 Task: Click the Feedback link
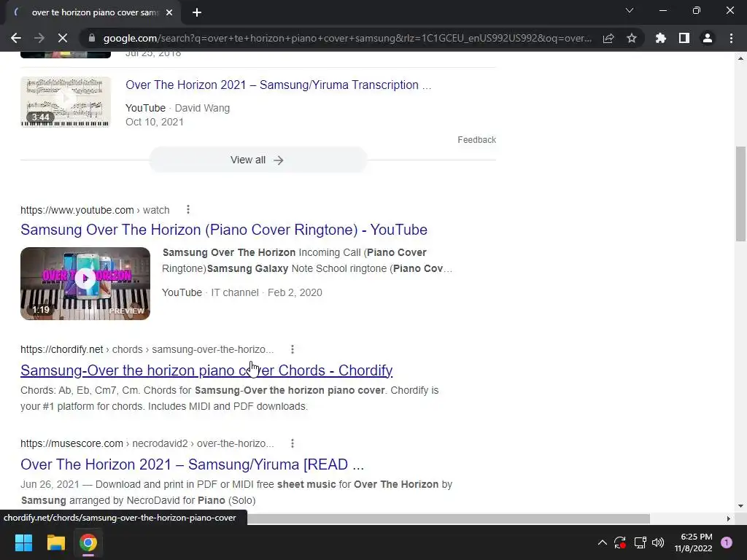click(477, 139)
